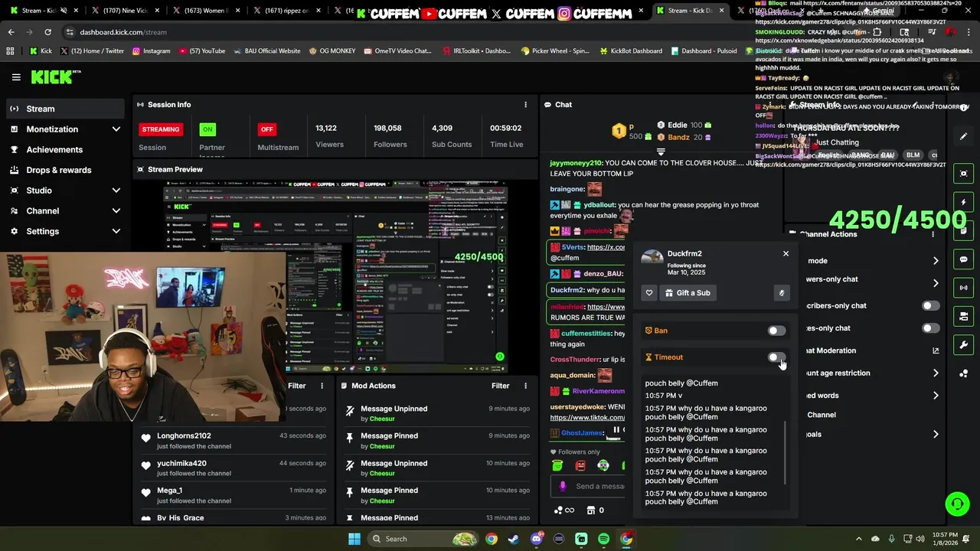This screenshot has width=980, height=551.
Task: Click the shop icon below message box
Action: tap(590, 510)
